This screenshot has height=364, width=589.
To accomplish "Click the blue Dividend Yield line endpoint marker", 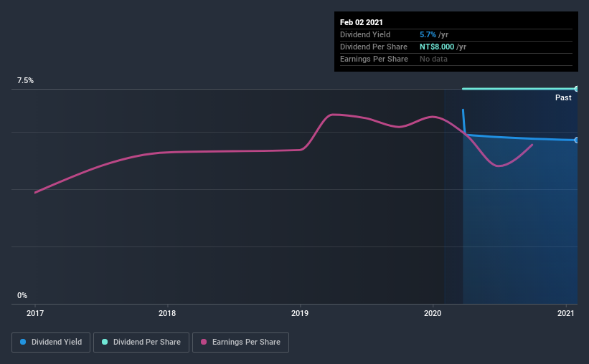I will click(x=577, y=140).
